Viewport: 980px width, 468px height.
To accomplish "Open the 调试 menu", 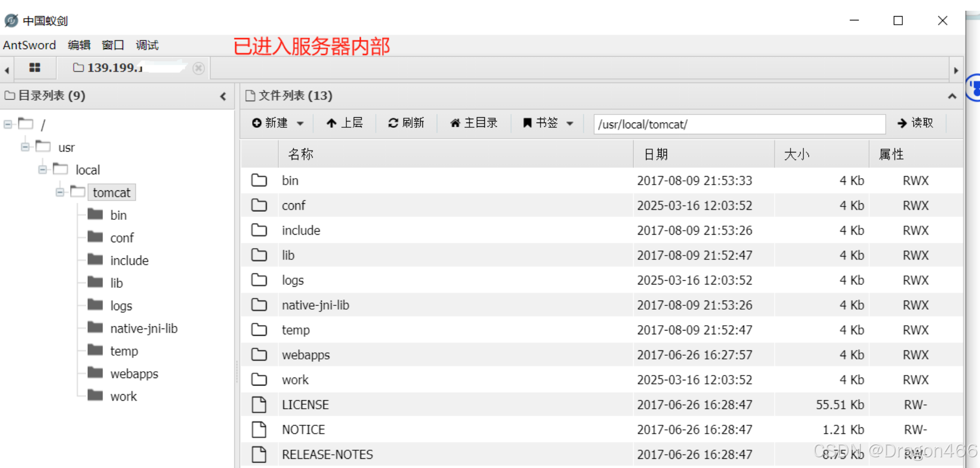I will (x=147, y=45).
